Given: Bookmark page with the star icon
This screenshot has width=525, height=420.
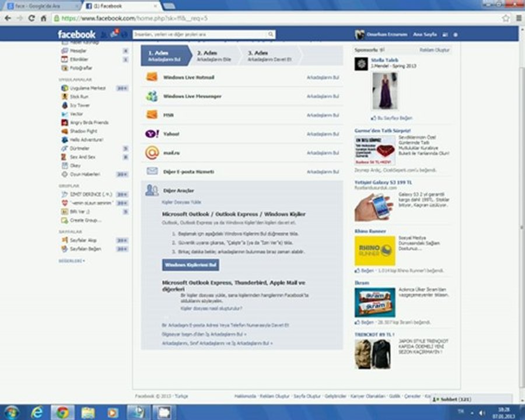Looking at the screenshot, I should [x=506, y=18].
